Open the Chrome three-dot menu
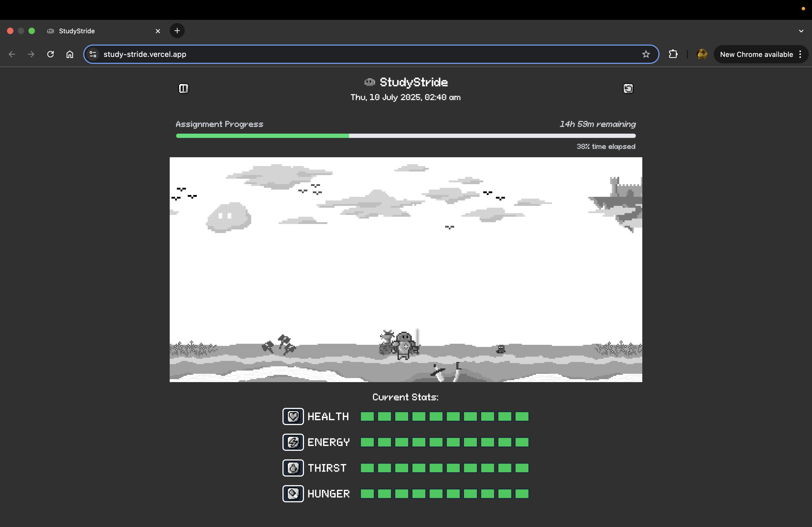 pyautogui.click(x=800, y=54)
